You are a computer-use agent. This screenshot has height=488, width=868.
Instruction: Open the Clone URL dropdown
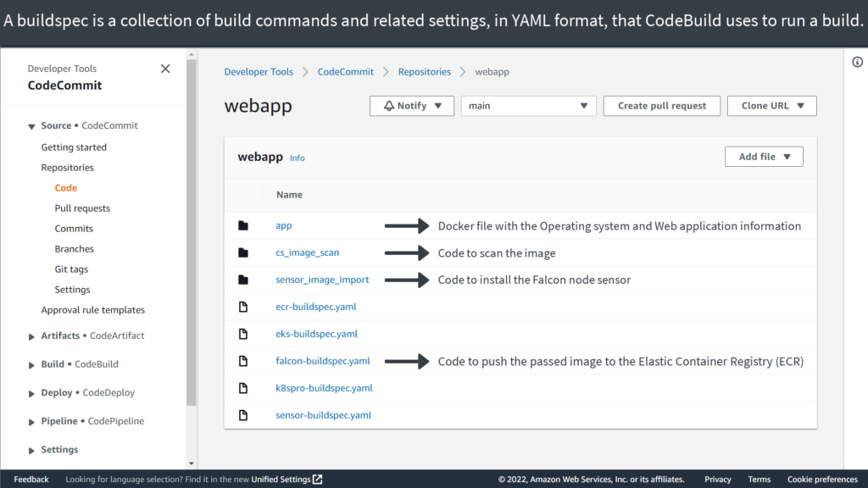(771, 106)
